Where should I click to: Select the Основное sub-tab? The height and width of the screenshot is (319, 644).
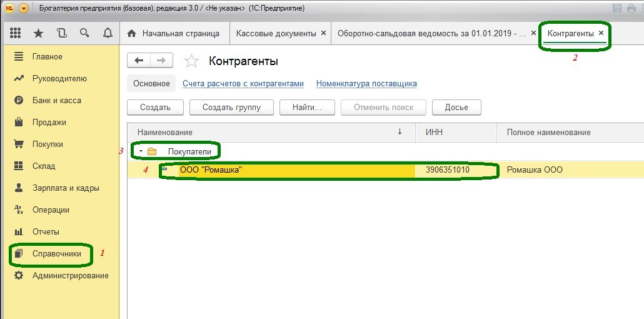pyautogui.click(x=151, y=83)
